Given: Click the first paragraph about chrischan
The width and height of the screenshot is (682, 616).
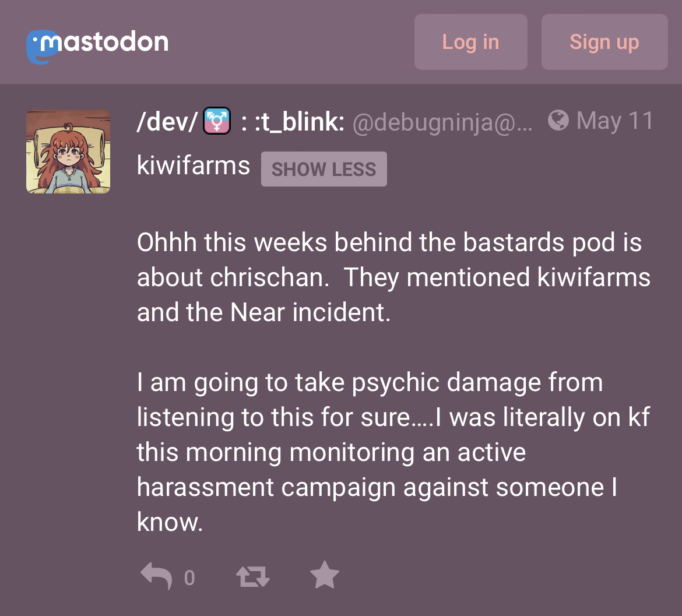Looking at the screenshot, I should [x=393, y=277].
